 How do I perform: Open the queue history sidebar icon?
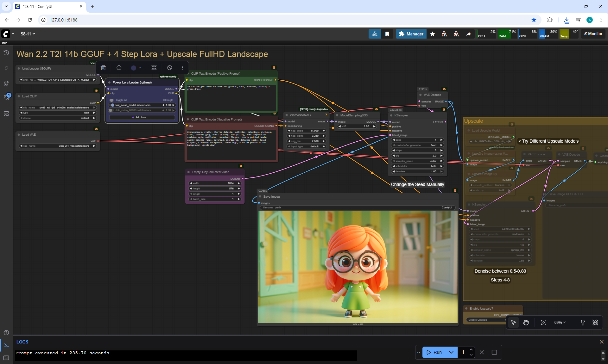[6, 53]
